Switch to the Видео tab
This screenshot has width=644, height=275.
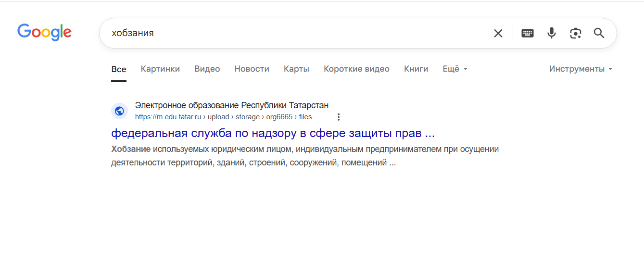(x=207, y=69)
